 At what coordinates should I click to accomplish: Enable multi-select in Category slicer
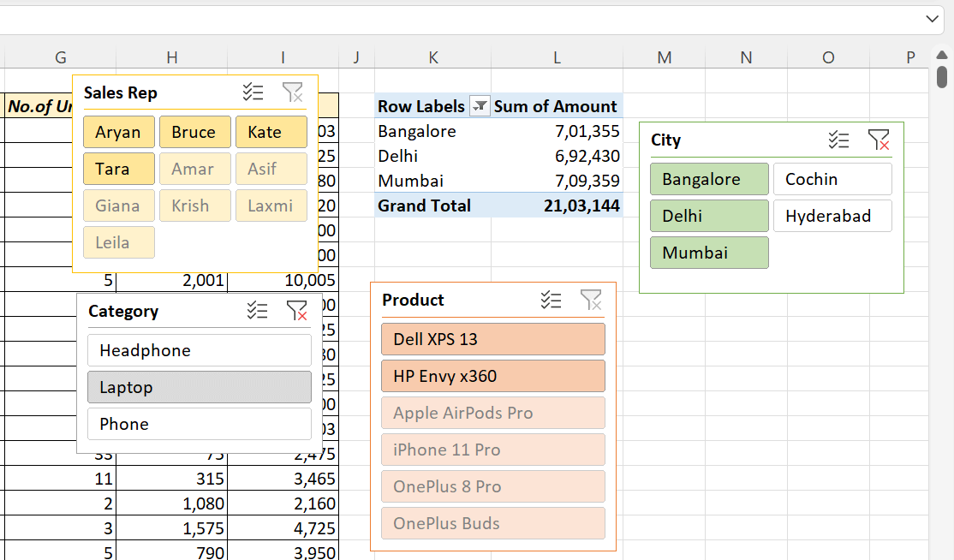coord(257,311)
